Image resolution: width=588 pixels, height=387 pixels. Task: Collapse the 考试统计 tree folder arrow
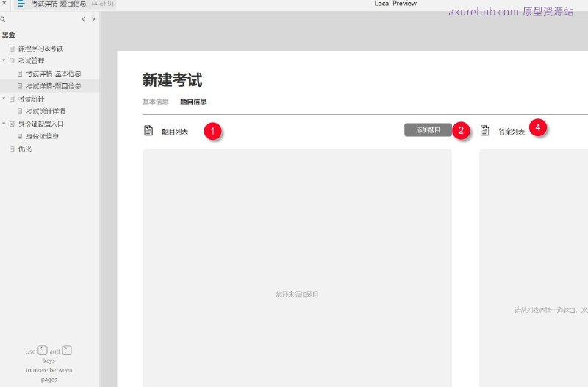pyautogui.click(x=4, y=98)
